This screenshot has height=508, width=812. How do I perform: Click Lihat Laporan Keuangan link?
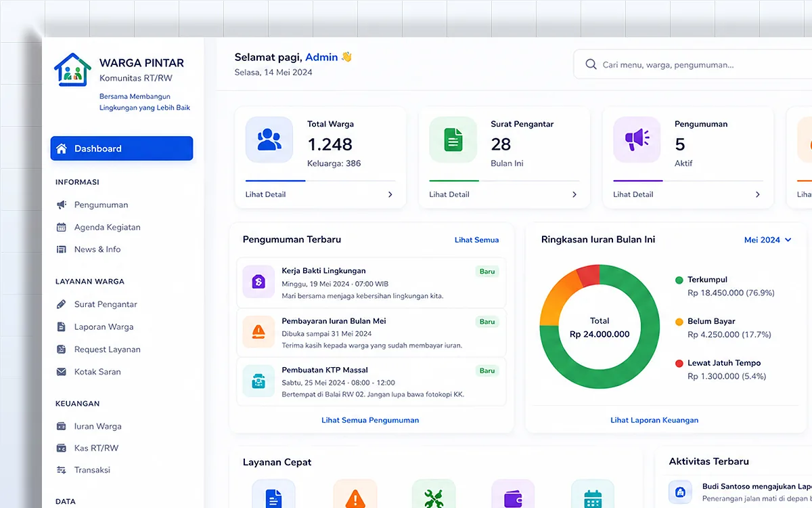[654, 420]
